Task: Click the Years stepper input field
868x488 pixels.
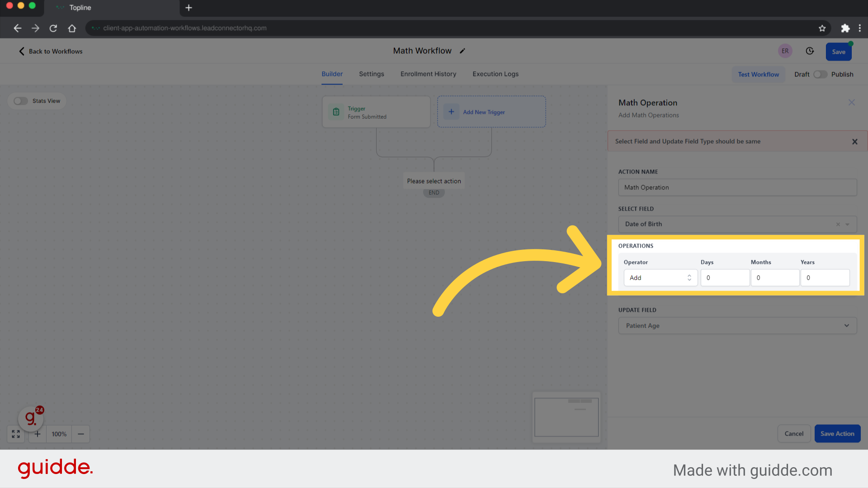Action: click(825, 278)
